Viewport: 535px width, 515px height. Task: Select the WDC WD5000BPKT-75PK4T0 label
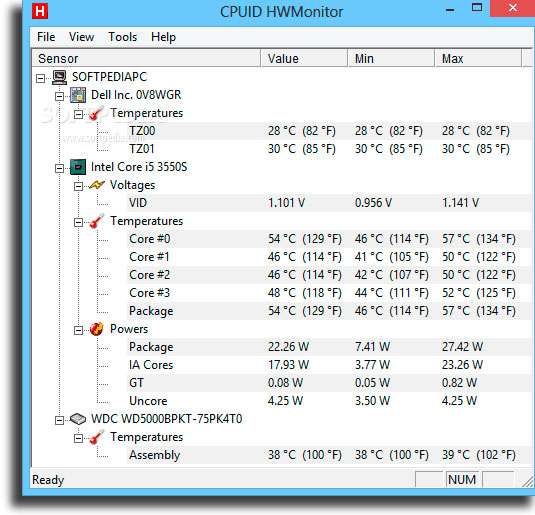pyautogui.click(x=167, y=419)
